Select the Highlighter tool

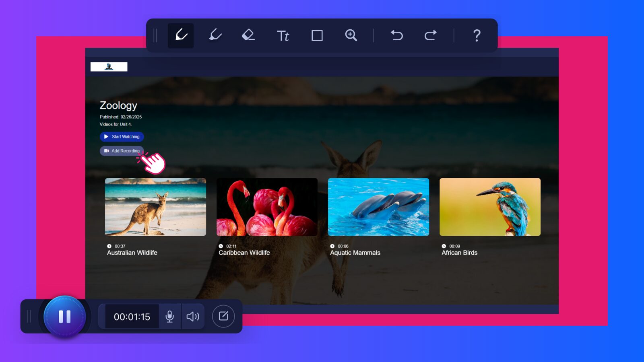[x=215, y=35]
